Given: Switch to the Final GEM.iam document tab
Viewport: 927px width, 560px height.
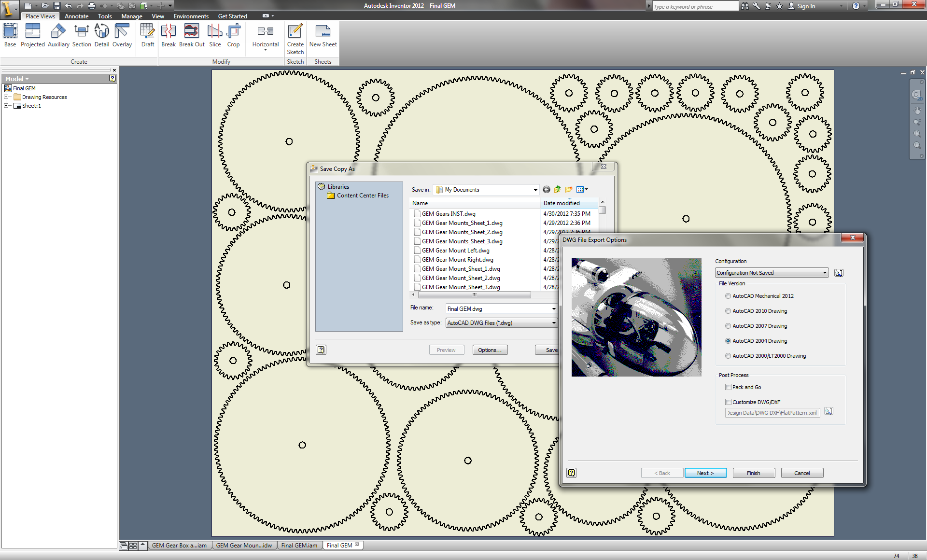Looking at the screenshot, I should click(x=299, y=546).
